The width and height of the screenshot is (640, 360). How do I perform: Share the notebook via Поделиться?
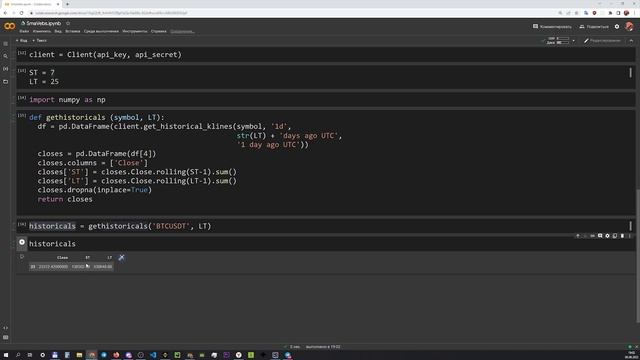pos(594,27)
